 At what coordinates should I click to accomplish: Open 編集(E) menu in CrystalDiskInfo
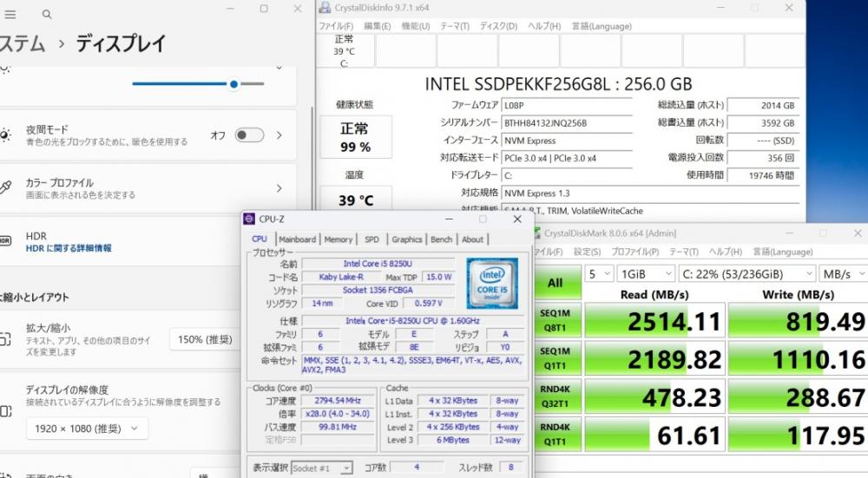click(x=377, y=26)
